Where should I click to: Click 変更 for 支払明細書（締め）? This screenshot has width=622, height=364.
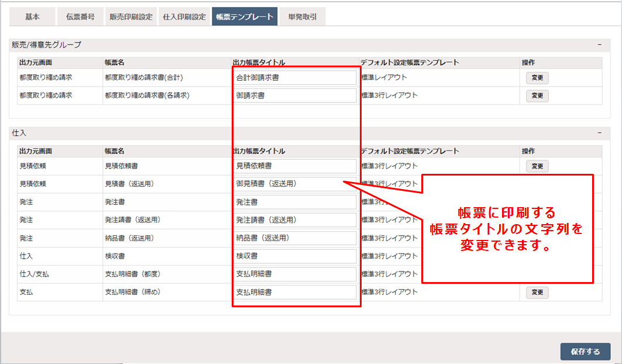pyautogui.click(x=536, y=293)
